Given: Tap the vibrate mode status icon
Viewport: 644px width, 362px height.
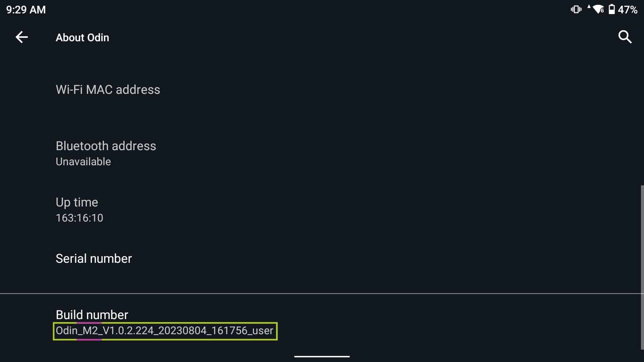Looking at the screenshot, I should [576, 9].
